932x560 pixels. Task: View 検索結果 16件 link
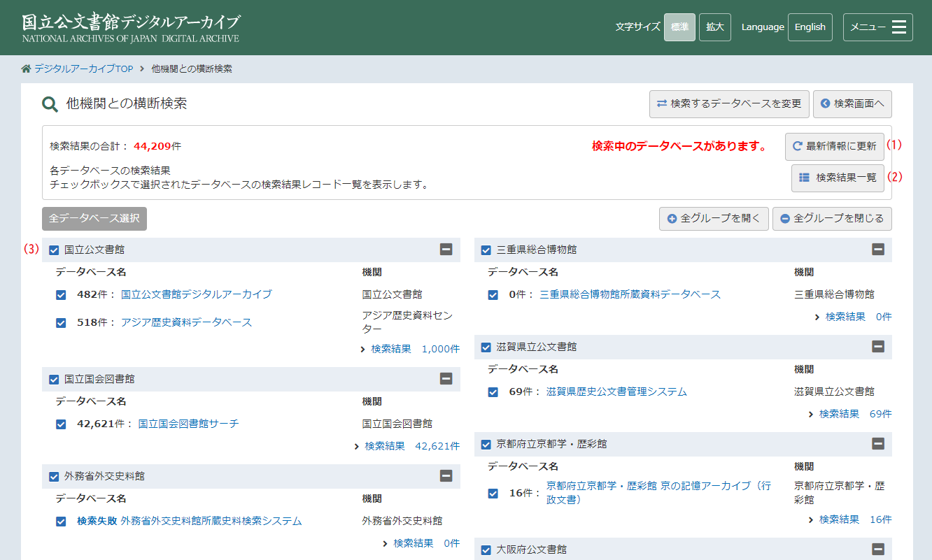click(x=856, y=519)
